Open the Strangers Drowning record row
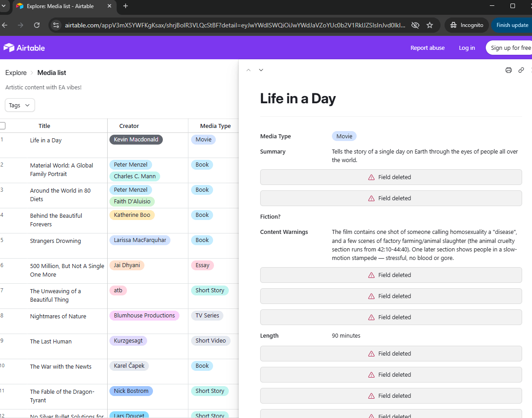This screenshot has width=532, height=418. pos(56,241)
